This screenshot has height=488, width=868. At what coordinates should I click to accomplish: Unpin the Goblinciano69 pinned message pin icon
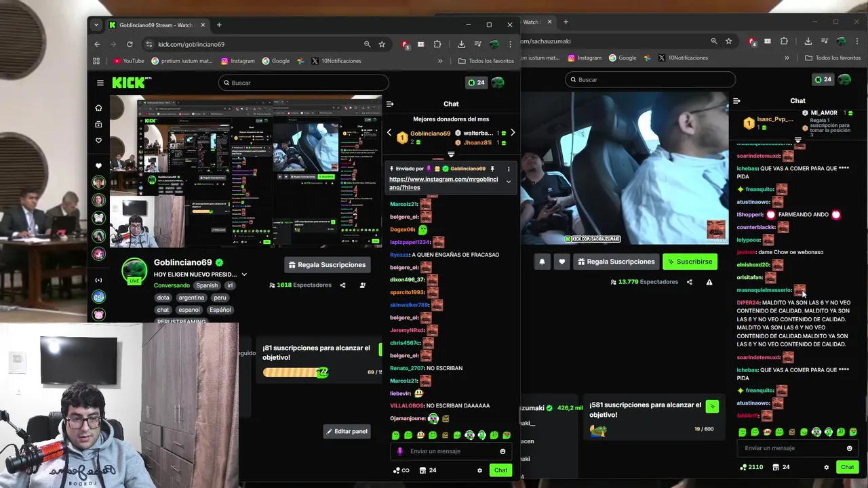(492, 169)
